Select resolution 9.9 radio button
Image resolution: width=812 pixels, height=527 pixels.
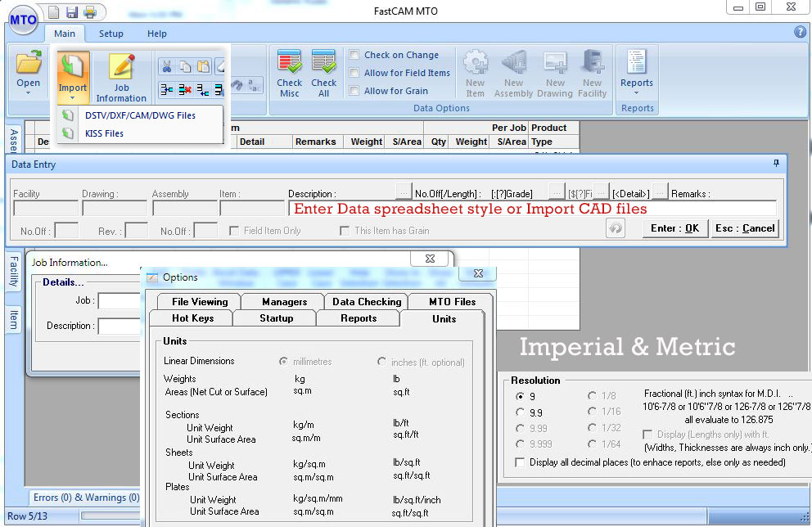[520, 412]
